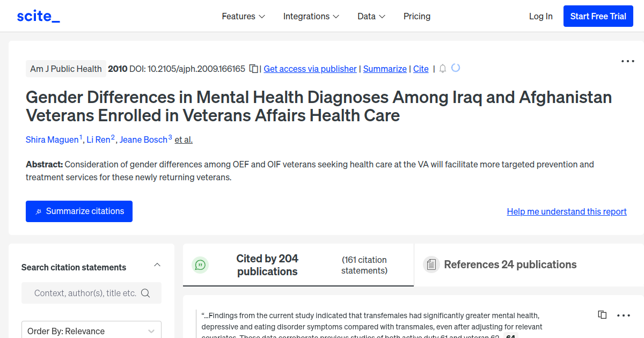Viewport: 644px width, 338px height.
Task: Click the document icon beside References
Action: pos(431,264)
